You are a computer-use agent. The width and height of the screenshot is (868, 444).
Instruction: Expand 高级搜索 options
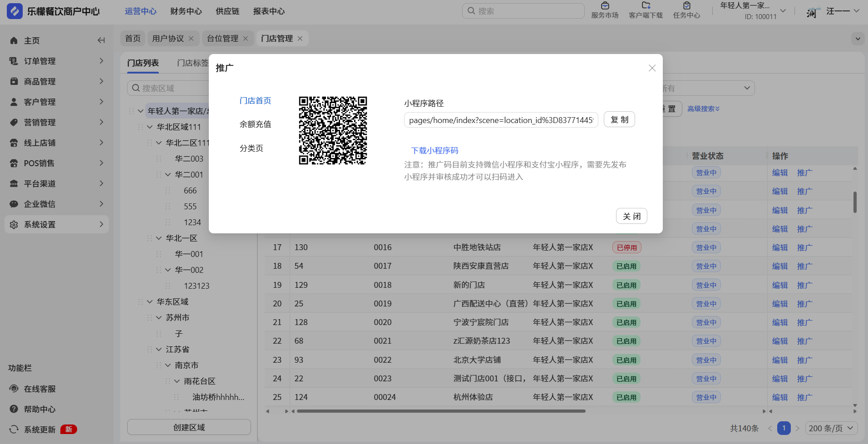click(x=703, y=109)
